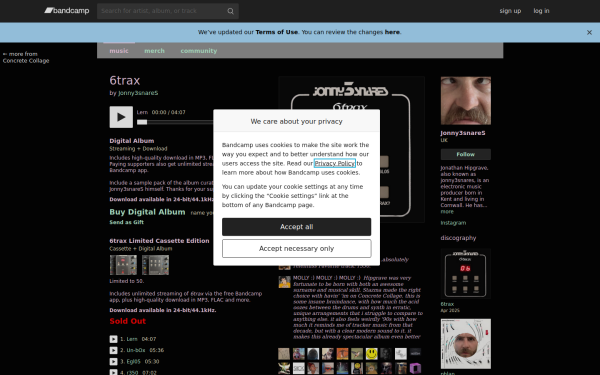Open the Instagram link

pos(453,223)
